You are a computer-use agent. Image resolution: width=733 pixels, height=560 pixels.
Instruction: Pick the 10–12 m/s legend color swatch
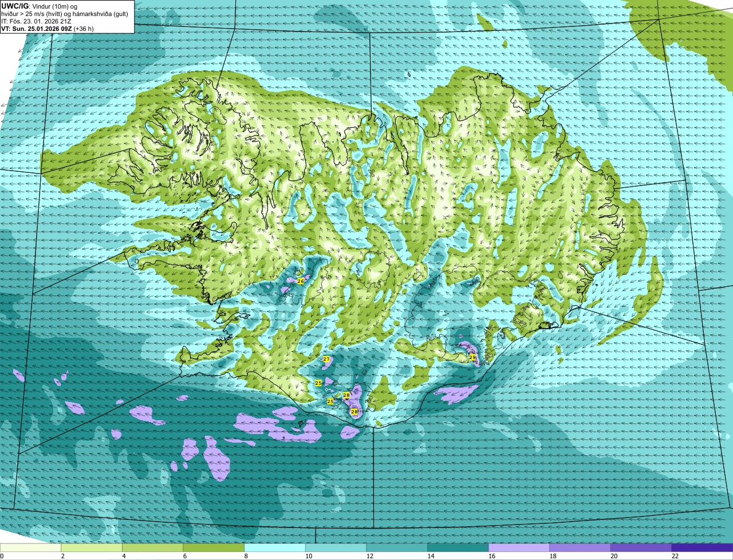click(x=336, y=548)
